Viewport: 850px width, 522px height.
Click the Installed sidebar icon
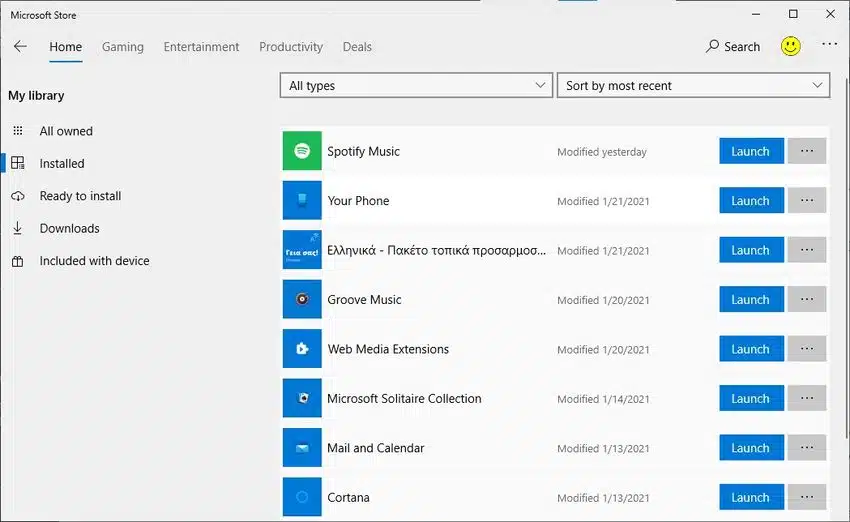point(18,163)
